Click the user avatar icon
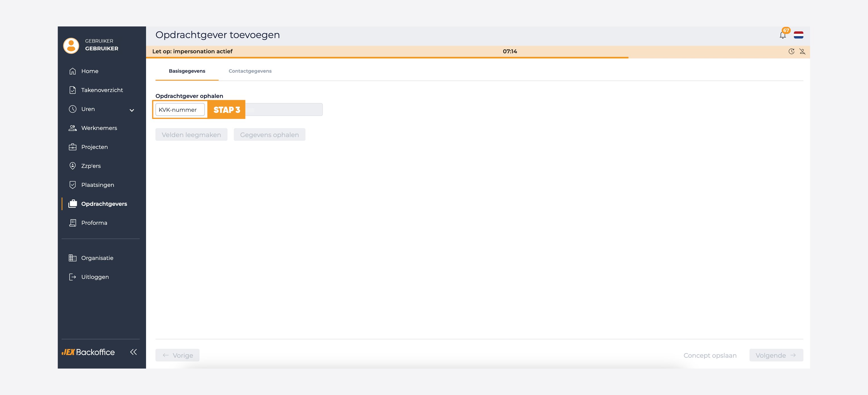This screenshot has height=395, width=868. (x=71, y=45)
